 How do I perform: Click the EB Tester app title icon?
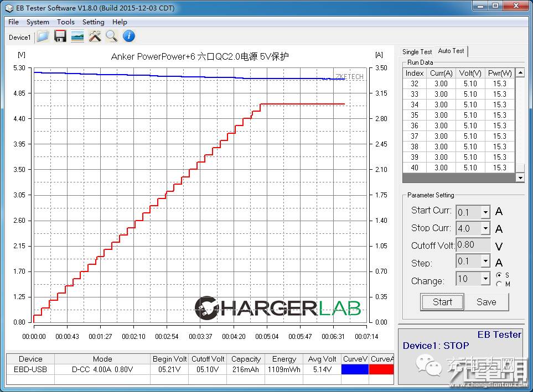tap(9, 8)
